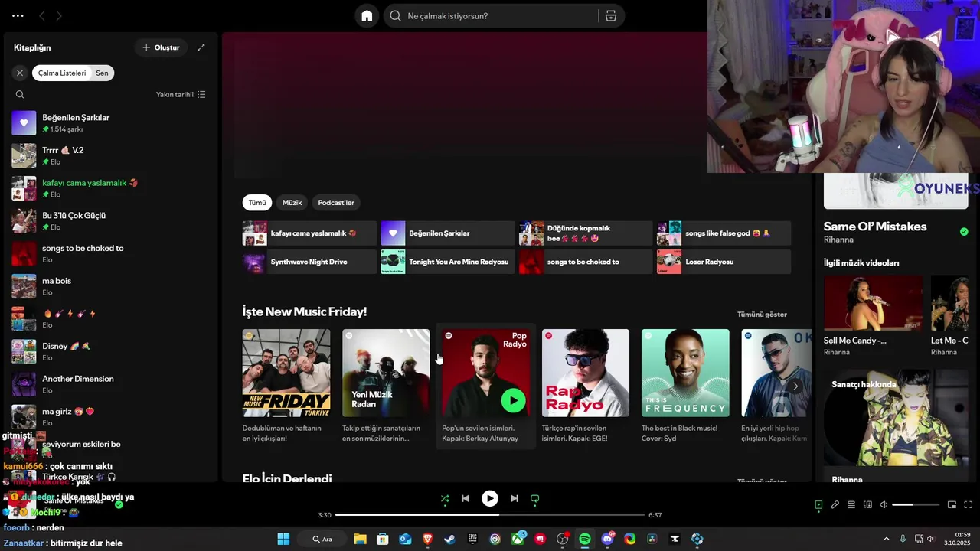Adjust the volume slider

(x=916, y=504)
